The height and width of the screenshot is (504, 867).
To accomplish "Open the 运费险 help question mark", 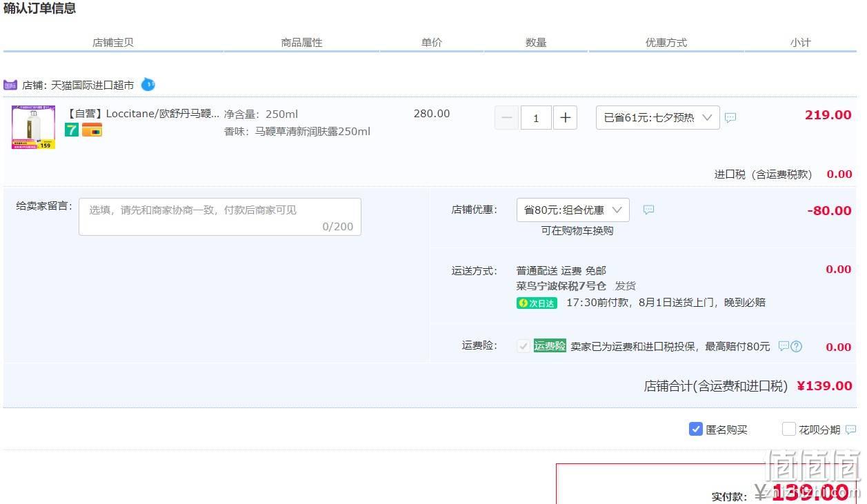I will 797,346.
